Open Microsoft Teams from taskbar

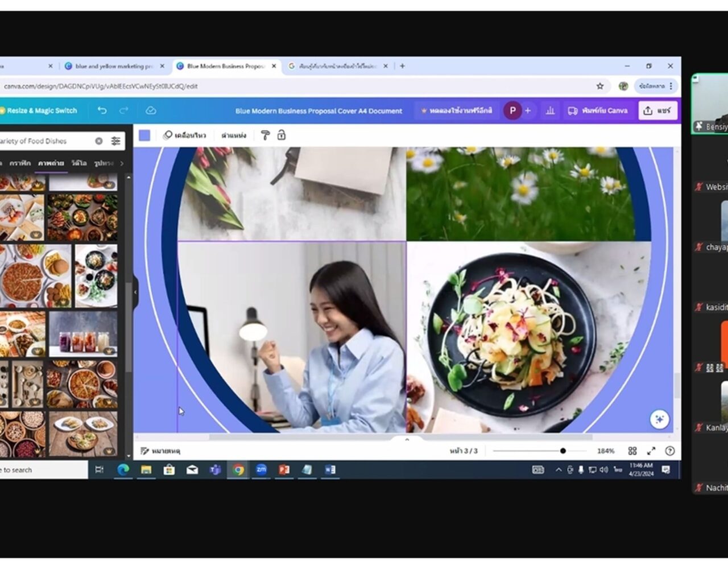(x=215, y=470)
